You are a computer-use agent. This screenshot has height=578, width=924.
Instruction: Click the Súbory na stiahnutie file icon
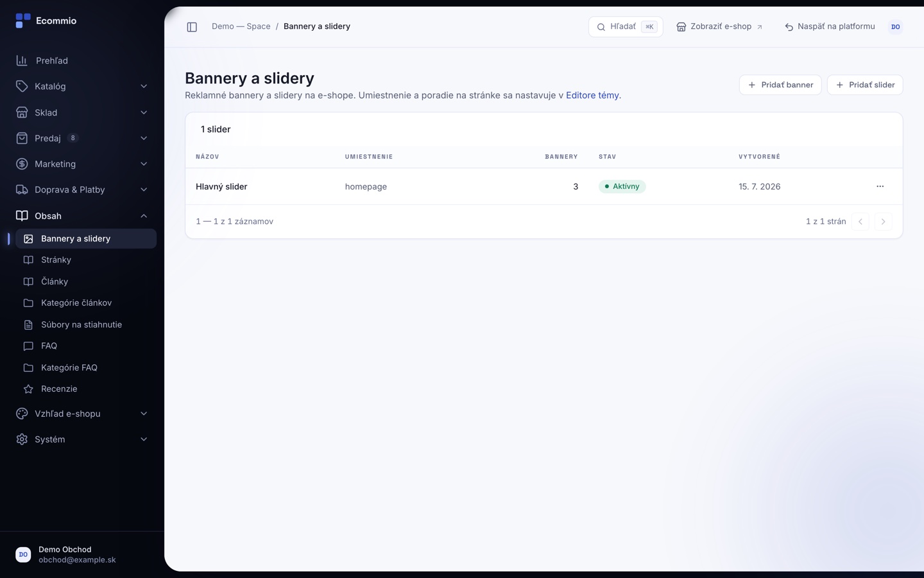pyautogui.click(x=28, y=324)
